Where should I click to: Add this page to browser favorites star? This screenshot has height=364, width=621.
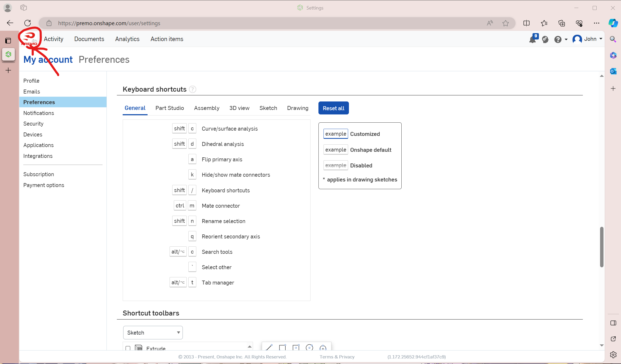(x=505, y=23)
